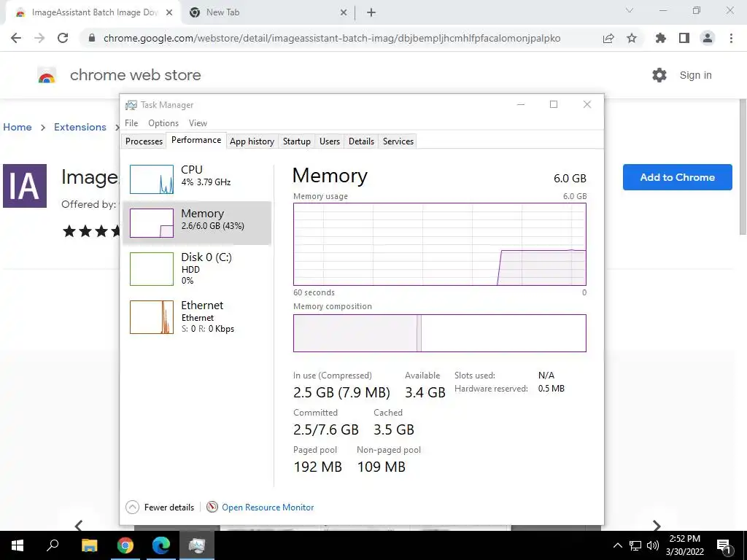This screenshot has height=560, width=747.
Task: Open a new Chrome tab
Action: [x=371, y=13]
